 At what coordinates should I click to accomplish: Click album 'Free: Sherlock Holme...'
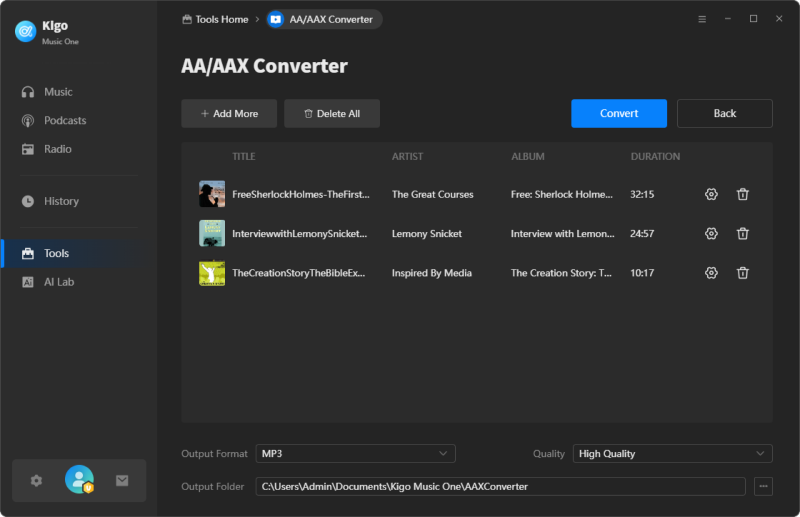click(x=562, y=194)
